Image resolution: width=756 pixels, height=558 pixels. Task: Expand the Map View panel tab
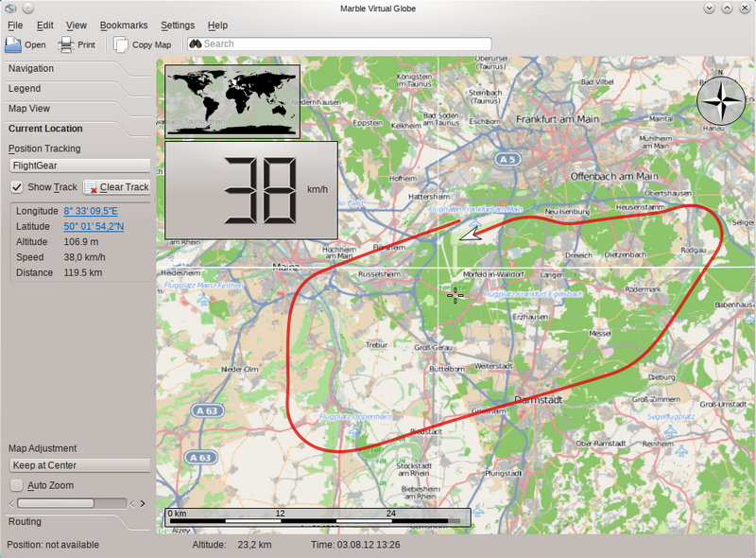(x=29, y=109)
